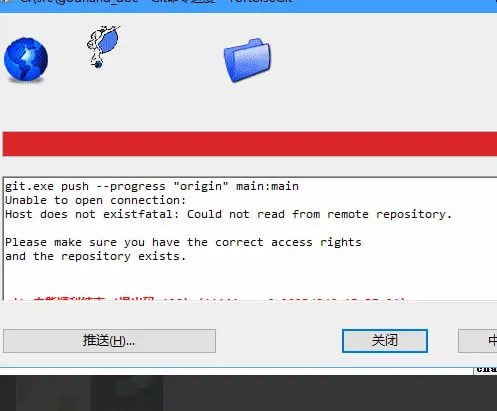Click the blue folder local repository icon

tap(247, 60)
